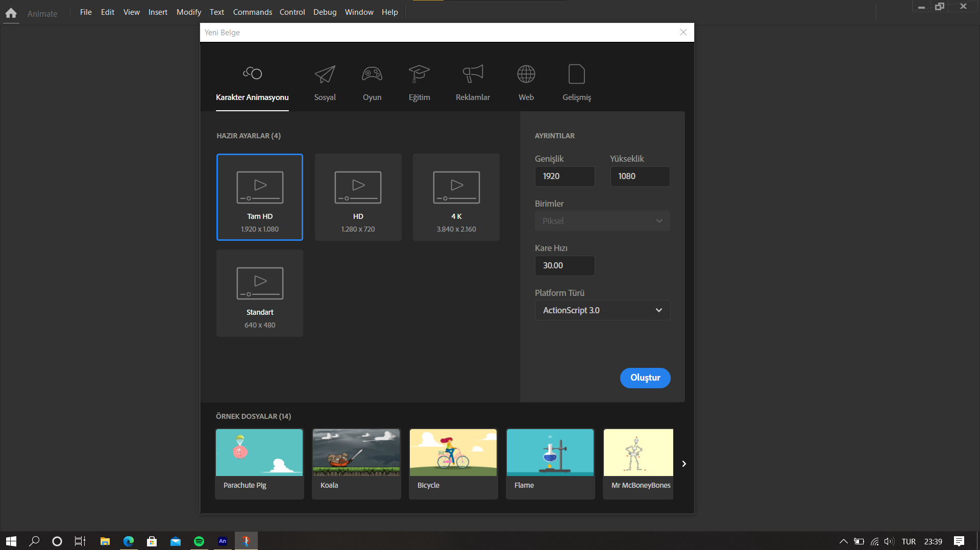Choose the HD 1280 x 720 preset

click(358, 197)
